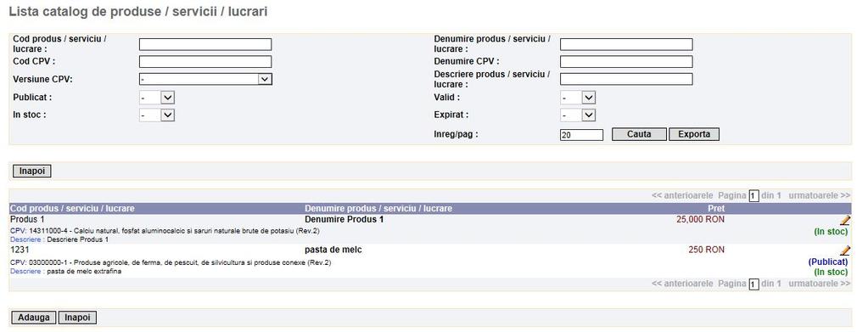This screenshot has height=332, width=868.
Task: Click the 'Denumire produs / serviciu / lucrare' column header
Action: [x=378, y=208]
